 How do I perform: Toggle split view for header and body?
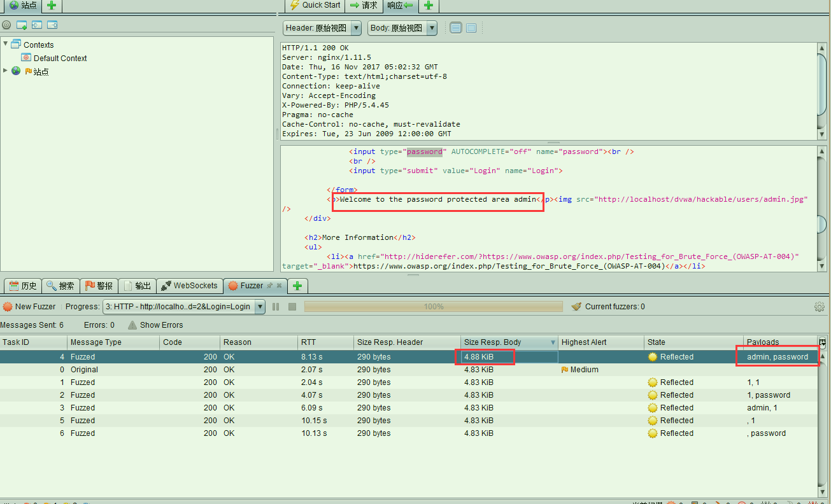[x=455, y=28]
